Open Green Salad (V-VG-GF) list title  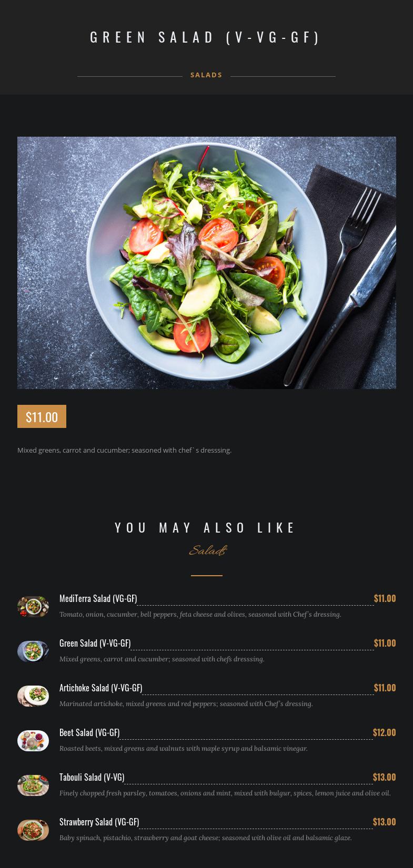point(95,643)
